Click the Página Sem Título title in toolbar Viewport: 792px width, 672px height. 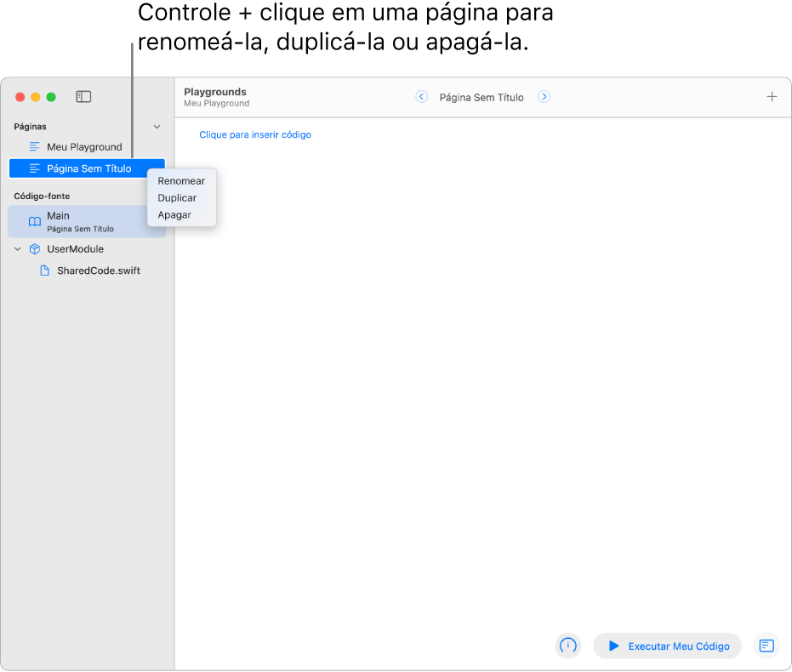[x=481, y=98]
